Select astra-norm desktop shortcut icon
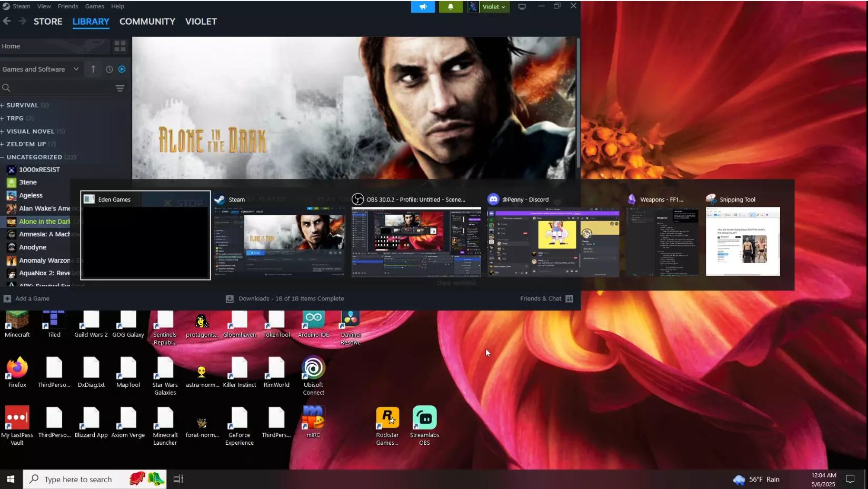This screenshot has height=489, width=868. coord(202,376)
